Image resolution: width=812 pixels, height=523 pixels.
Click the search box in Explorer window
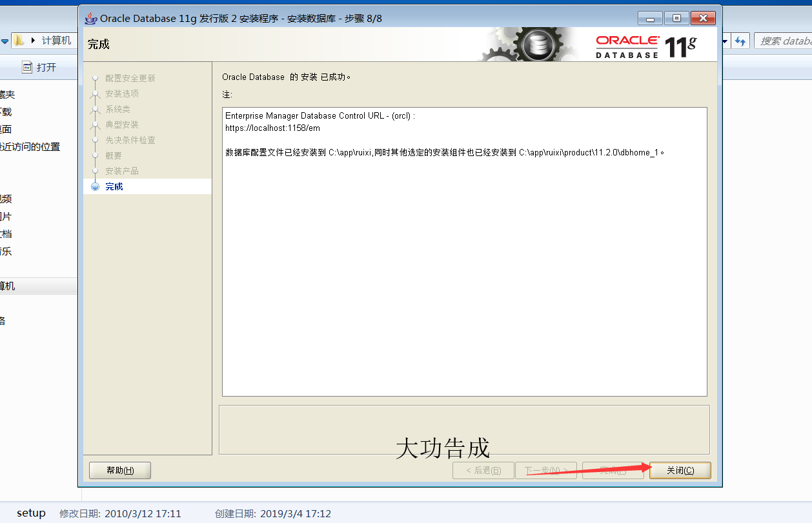pyautogui.click(x=783, y=41)
